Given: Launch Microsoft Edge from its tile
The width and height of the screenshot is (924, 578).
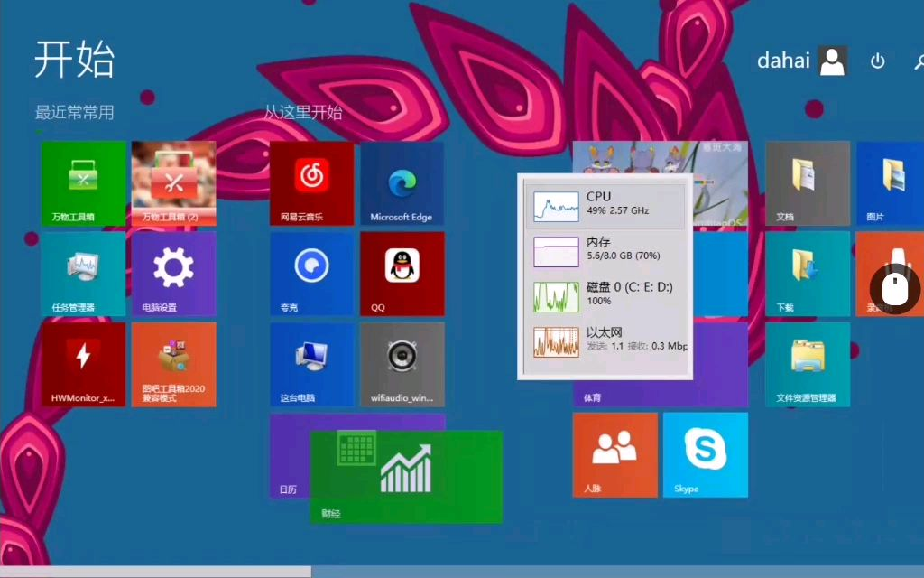Looking at the screenshot, I should [402, 182].
